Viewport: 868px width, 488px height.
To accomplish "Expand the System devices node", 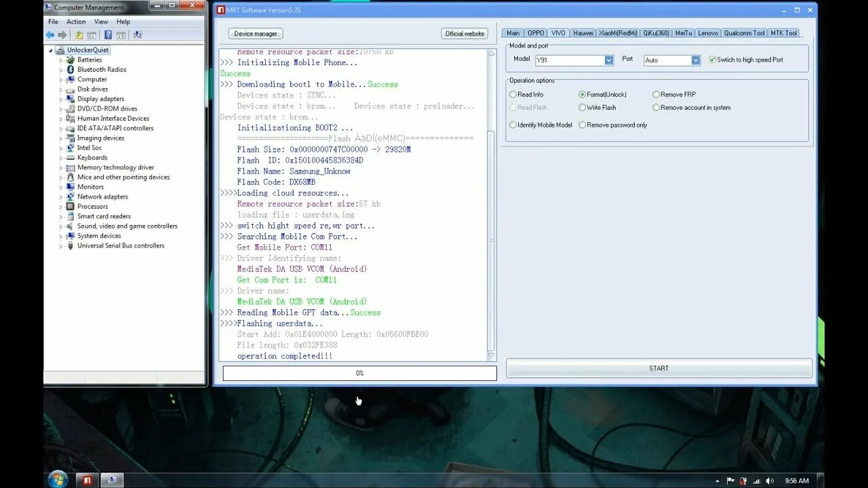I will coord(61,236).
